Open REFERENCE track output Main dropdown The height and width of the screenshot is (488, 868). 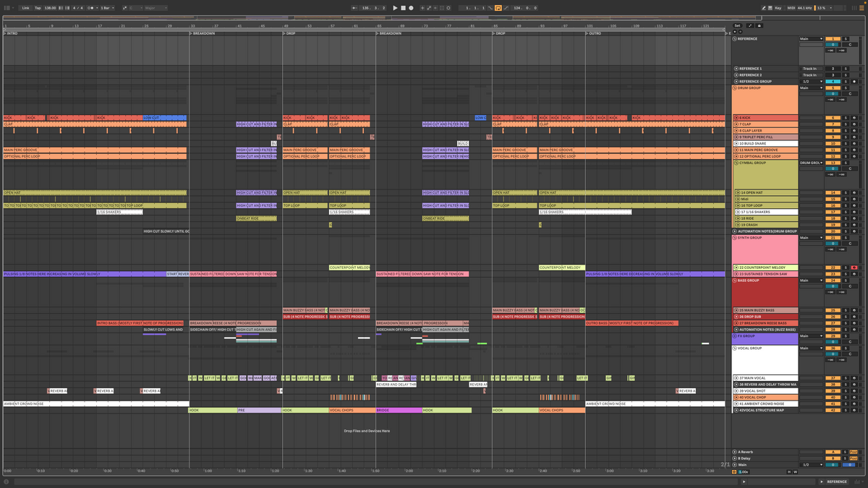(x=811, y=39)
